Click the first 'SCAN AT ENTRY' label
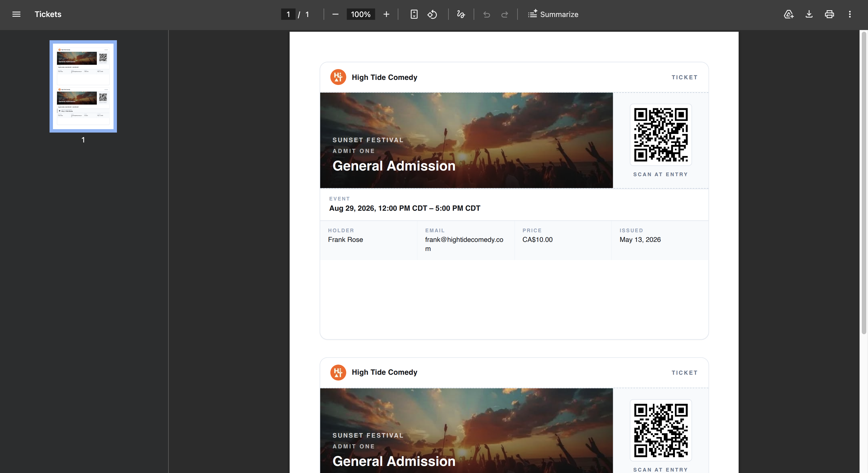The height and width of the screenshot is (473, 868). 660,174
